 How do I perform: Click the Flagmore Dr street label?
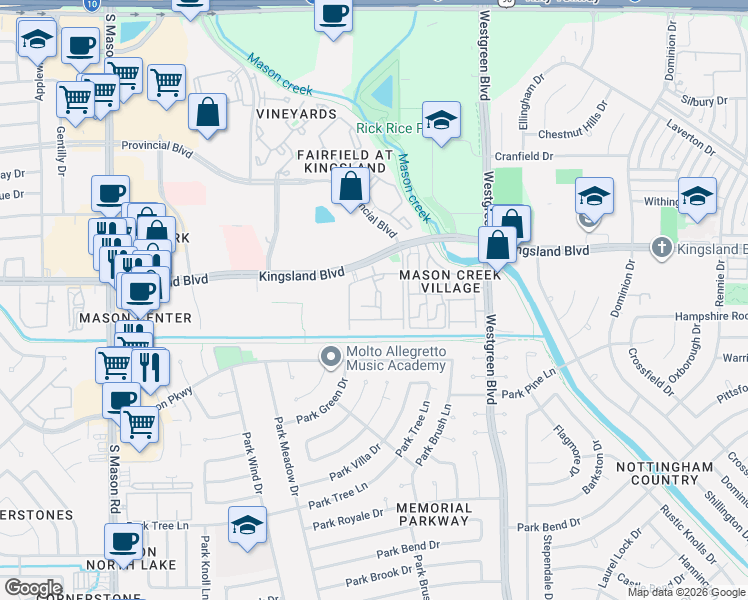point(568,451)
